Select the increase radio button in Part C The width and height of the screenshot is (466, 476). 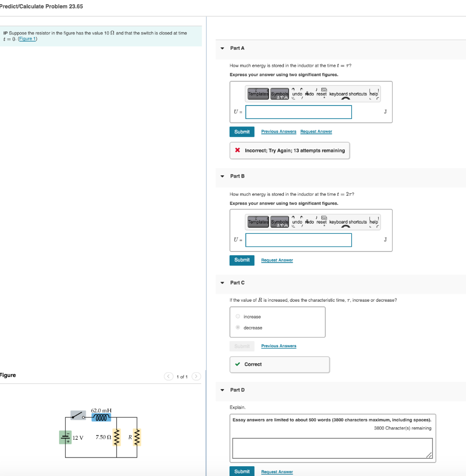237,316
